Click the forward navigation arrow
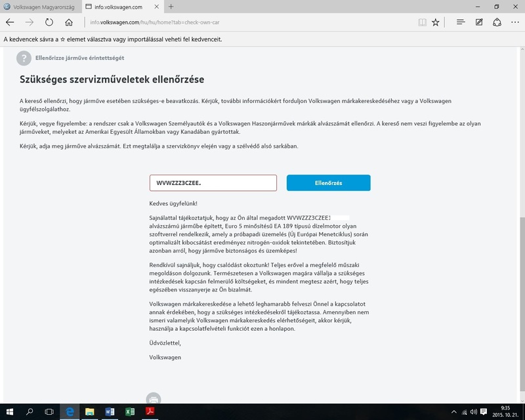This screenshot has width=525, height=420. point(30,22)
